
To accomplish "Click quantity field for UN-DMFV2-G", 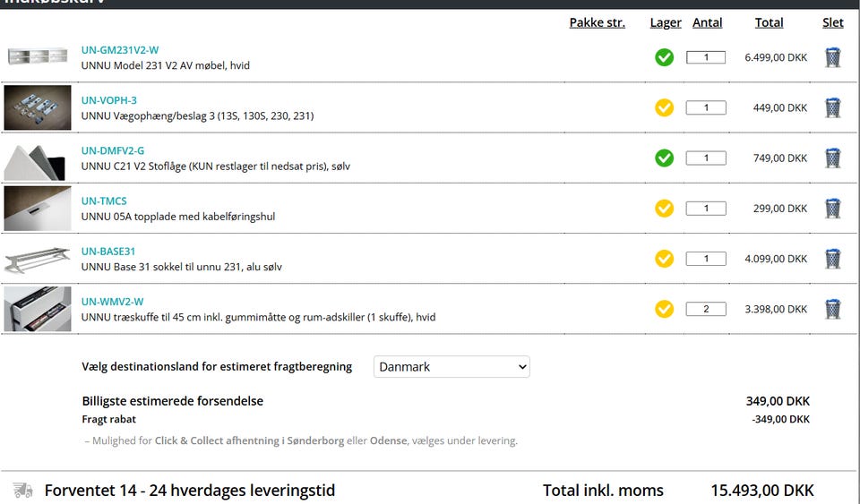I will click(x=706, y=158).
